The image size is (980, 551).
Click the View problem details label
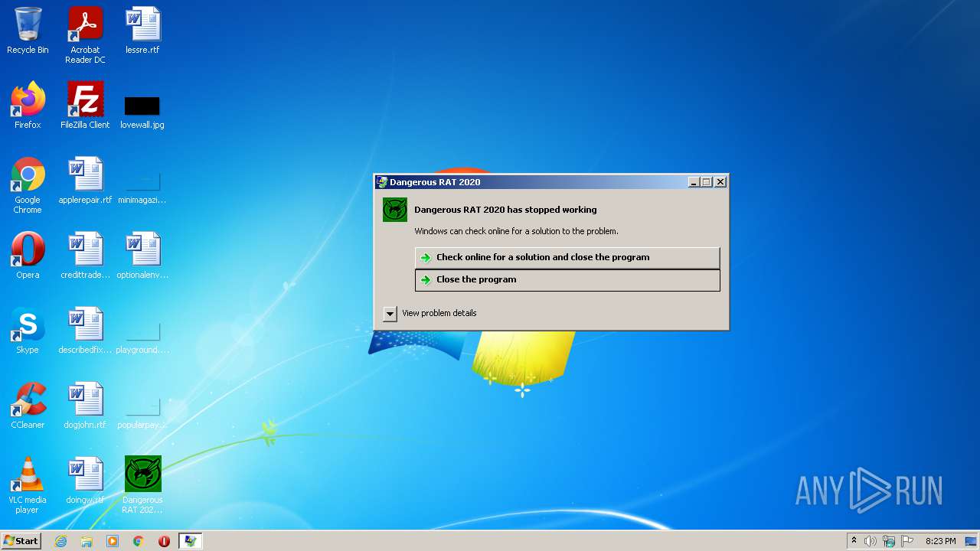pyautogui.click(x=439, y=313)
